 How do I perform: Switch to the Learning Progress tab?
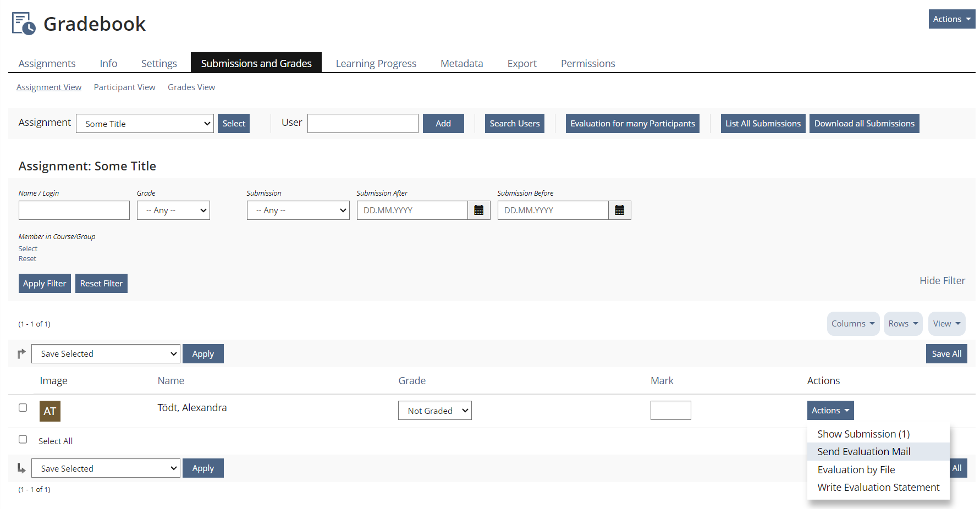376,64
